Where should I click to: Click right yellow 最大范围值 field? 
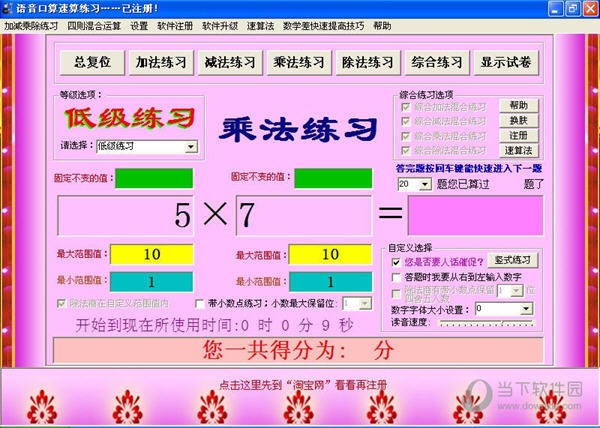tap(330, 254)
